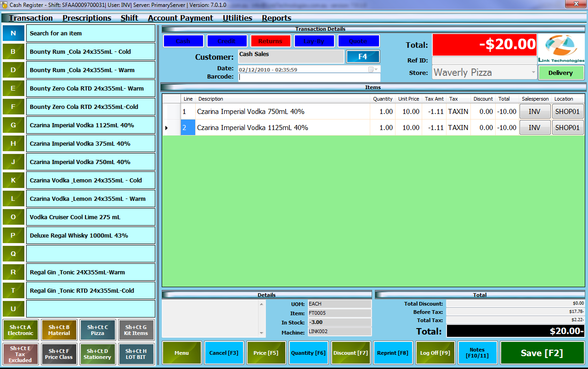Click the F shortcut key tile
The height and width of the screenshot is (369, 588).
(13, 107)
